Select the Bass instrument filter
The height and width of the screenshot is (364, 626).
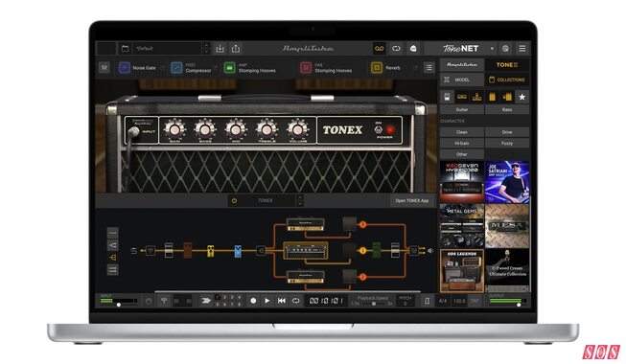(507, 109)
